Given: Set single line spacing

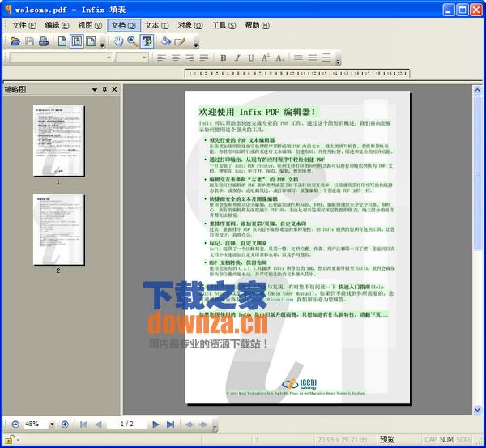Looking at the screenshot, I should pos(298,58).
